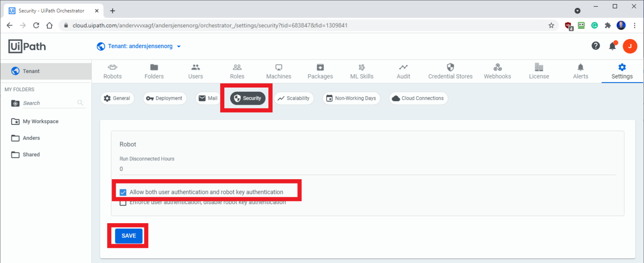Uncheck Allow both user authentication and robot key authentication
The width and height of the screenshot is (644, 263).
[123, 192]
